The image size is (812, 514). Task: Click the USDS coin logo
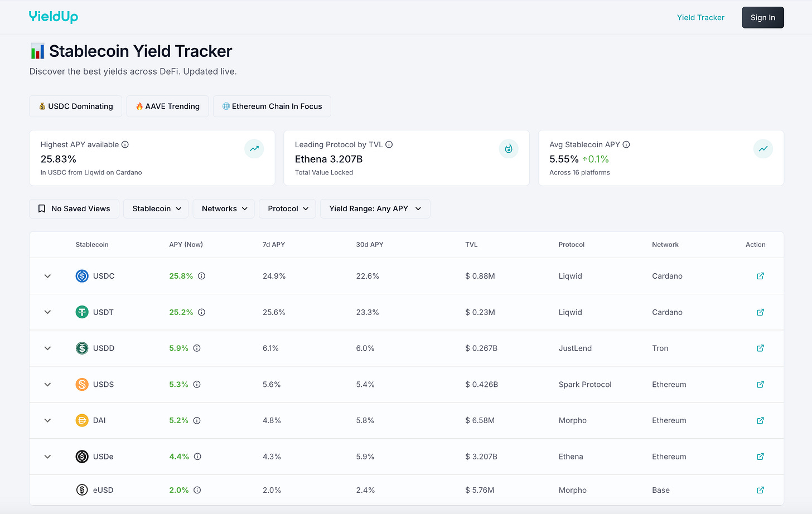click(82, 384)
